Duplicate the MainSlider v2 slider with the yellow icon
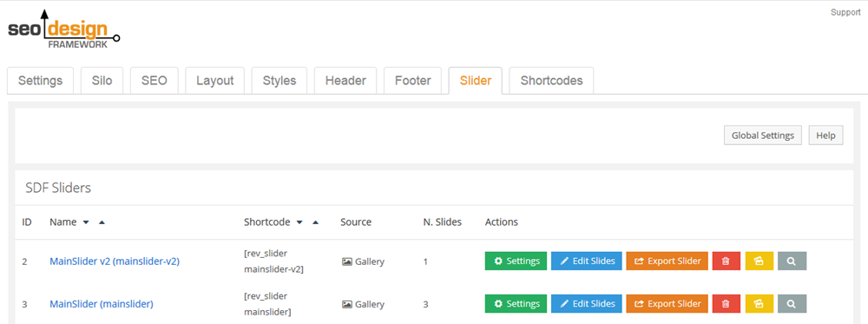 (x=759, y=261)
